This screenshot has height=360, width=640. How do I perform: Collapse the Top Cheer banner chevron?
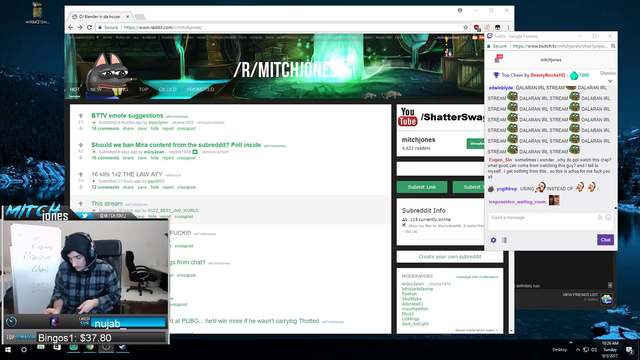(610, 81)
